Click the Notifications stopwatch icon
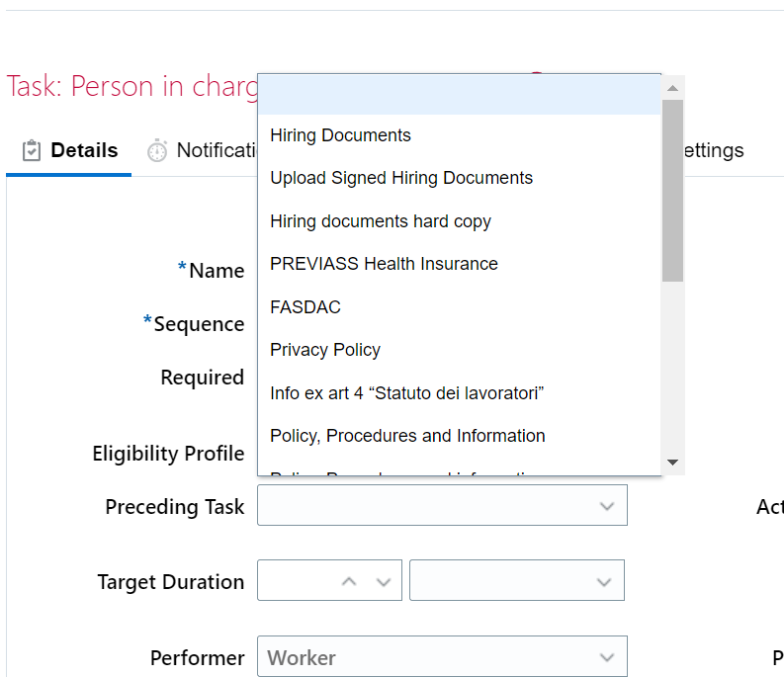 [x=156, y=150]
